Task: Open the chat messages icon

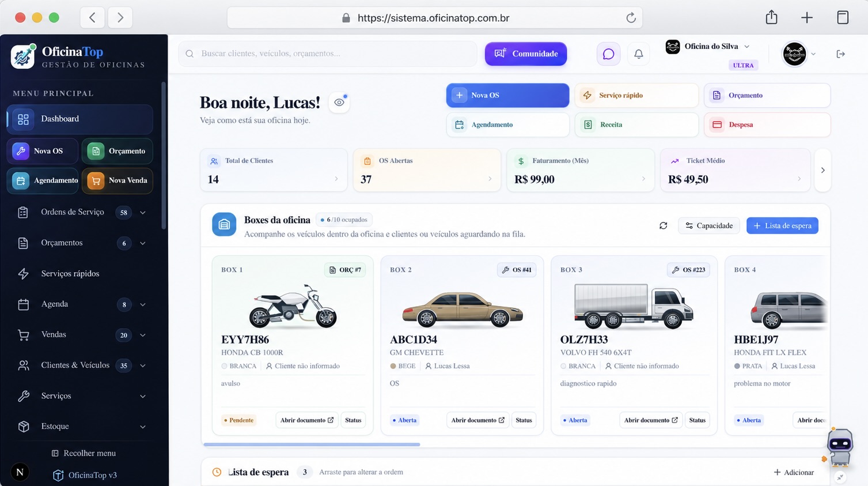Action: (x=608, y=54)
